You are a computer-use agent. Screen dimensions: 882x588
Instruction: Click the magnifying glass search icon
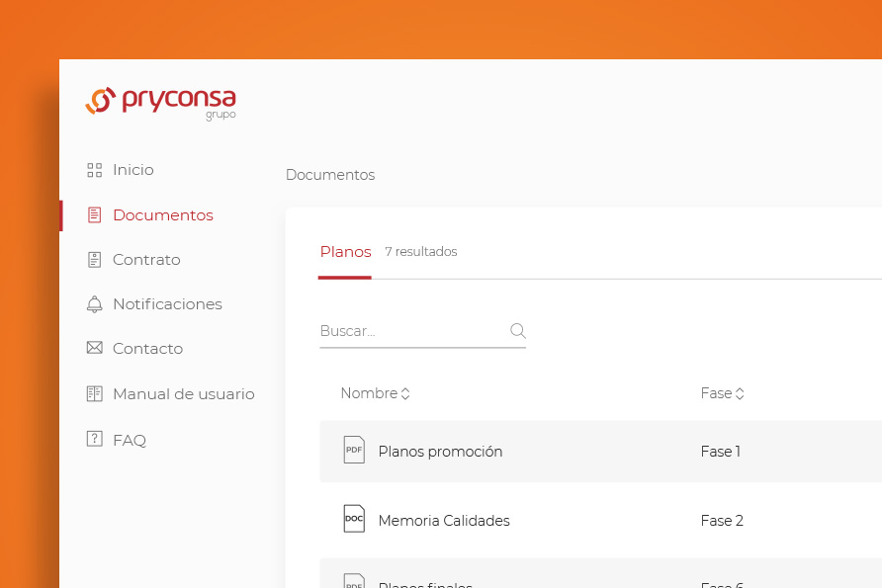coord(518,330)
